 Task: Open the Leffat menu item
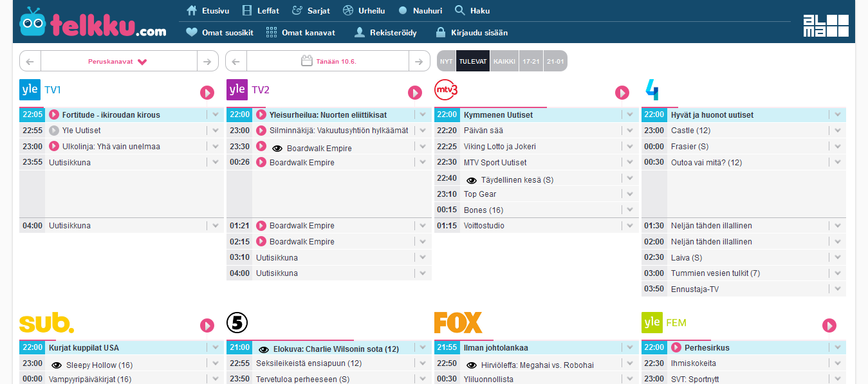click(261, 10)
